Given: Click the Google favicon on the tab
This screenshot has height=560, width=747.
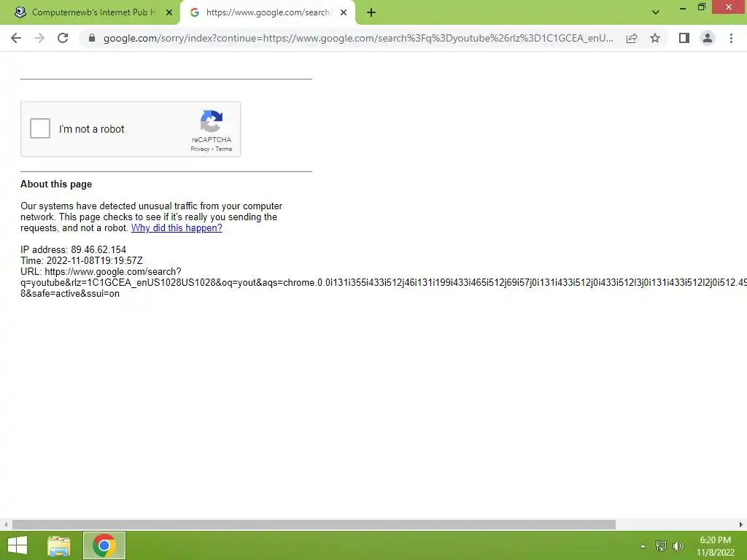Looking at the screenshot, I should (x=194, y=12).
